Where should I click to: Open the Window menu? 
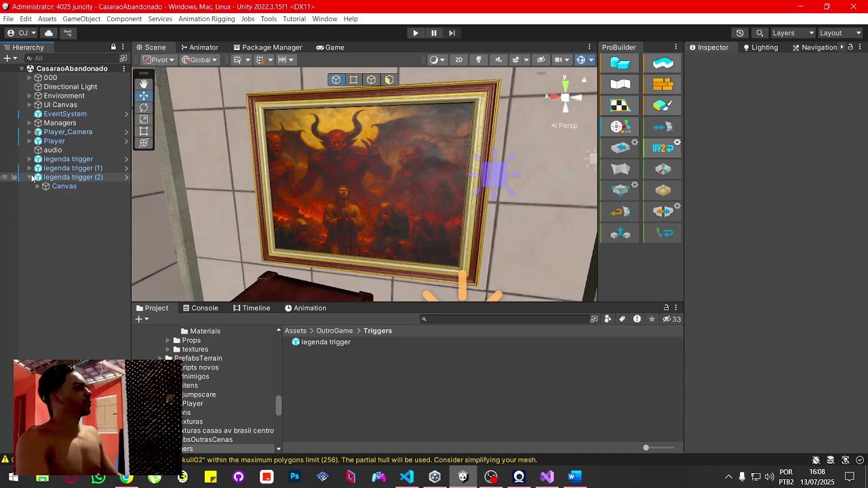pos(325,19)
